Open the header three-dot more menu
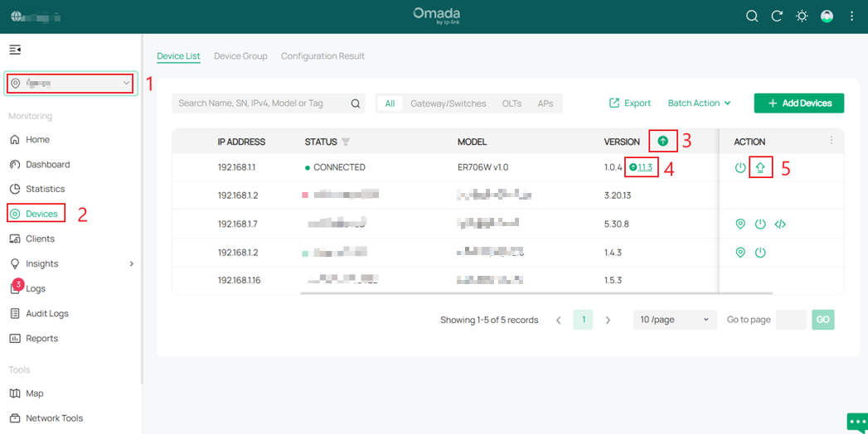Image resolution: width=868 pixels, height=434 pixels. coord(851,17)
